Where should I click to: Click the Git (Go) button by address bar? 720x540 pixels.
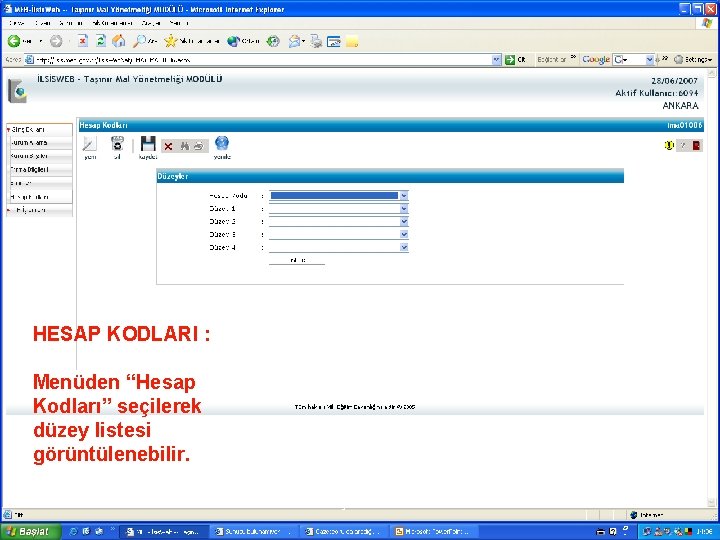516,60
